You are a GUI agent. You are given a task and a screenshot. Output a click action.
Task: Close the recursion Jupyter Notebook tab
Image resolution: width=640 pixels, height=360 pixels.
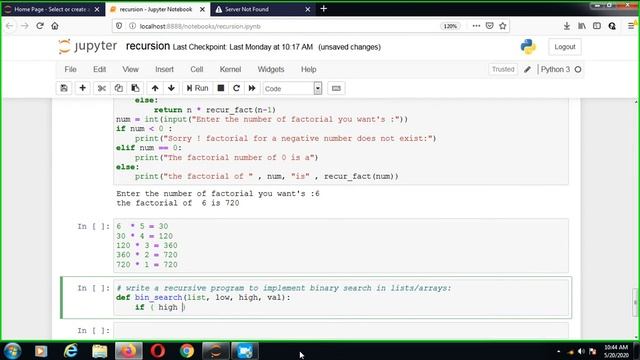tap(202, 9)
